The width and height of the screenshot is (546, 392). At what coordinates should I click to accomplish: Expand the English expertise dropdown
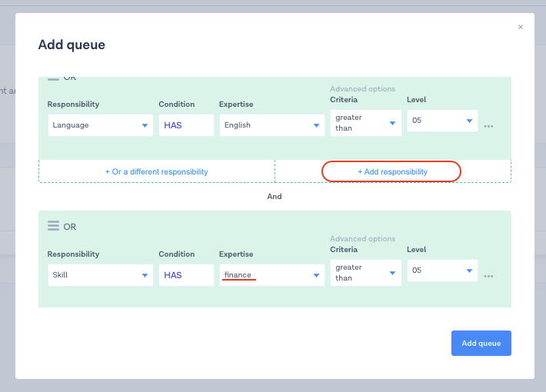coord(271,125)
